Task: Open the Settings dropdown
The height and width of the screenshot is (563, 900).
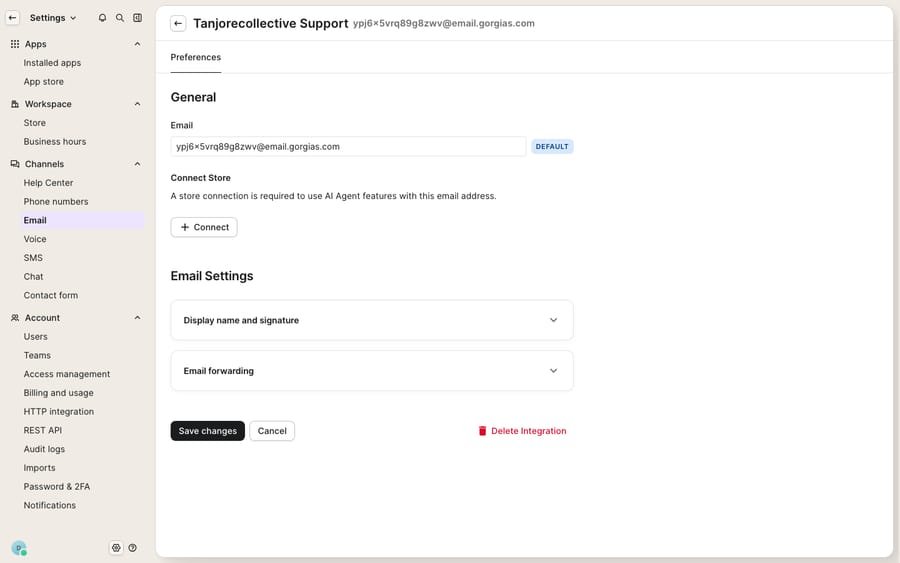Action: [53, 18]
